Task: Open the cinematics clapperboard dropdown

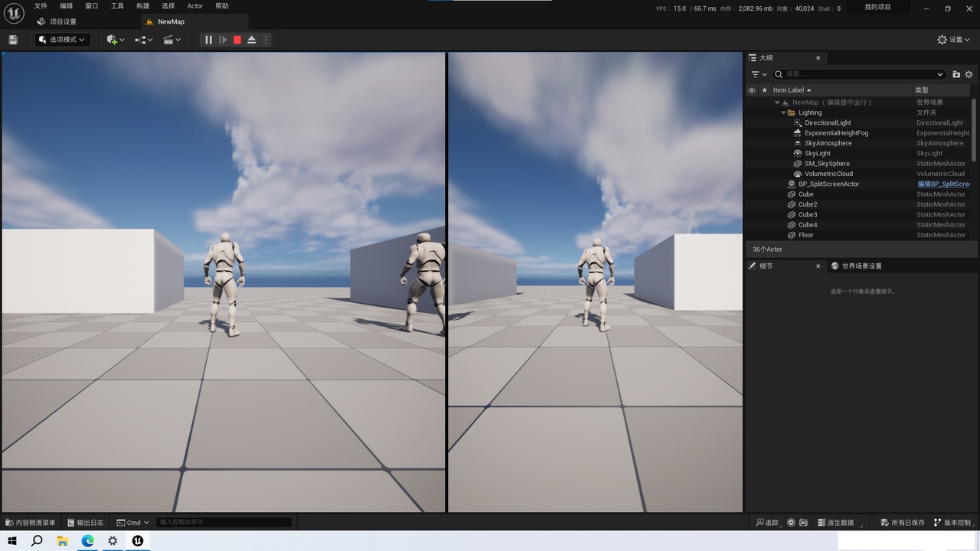Action: (172, 40)
